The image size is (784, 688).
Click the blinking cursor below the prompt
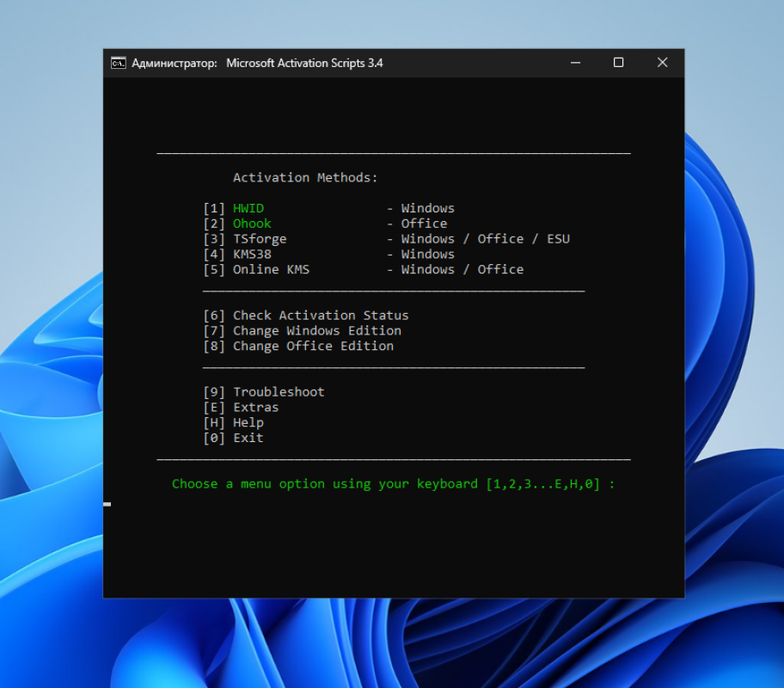[107, 504]
